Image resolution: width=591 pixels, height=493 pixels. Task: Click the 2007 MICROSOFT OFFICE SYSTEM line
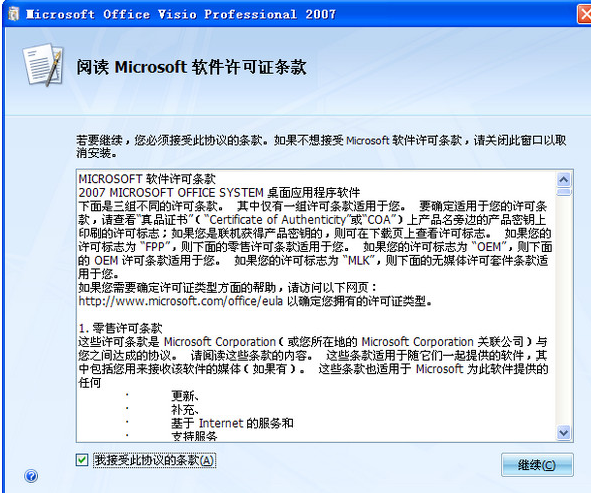coord(219,193)
